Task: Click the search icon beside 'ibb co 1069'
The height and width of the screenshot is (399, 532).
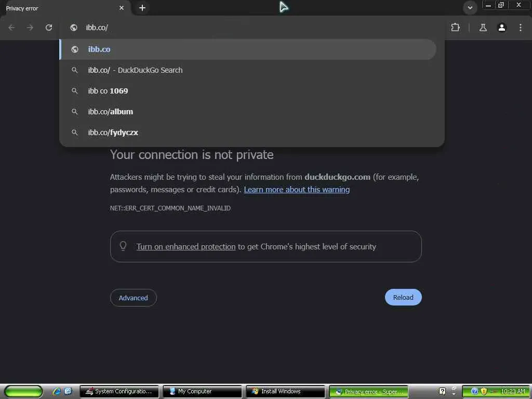Action: click(75, 91)
